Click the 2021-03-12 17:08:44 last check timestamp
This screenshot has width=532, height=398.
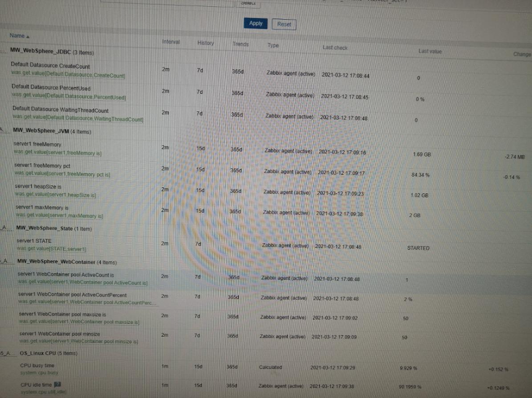point(345,75)
